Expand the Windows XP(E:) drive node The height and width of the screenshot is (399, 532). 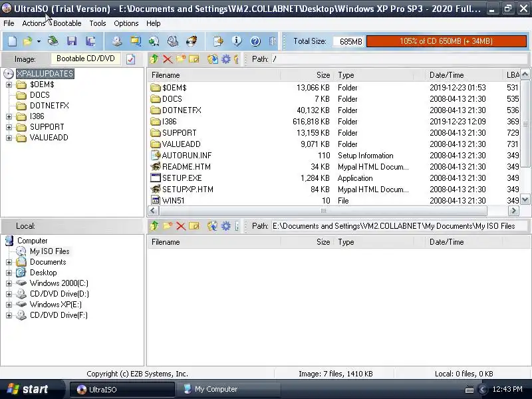tap(9, 305)
